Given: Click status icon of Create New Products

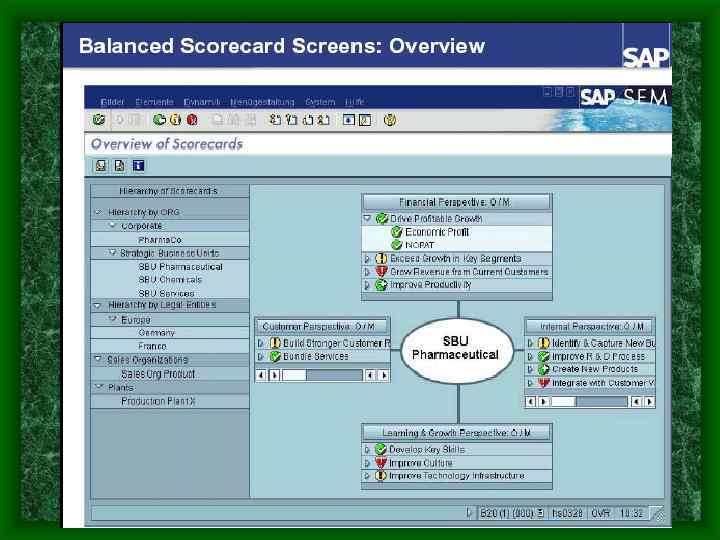Looking at the screenshot, I should pos(544,369).
